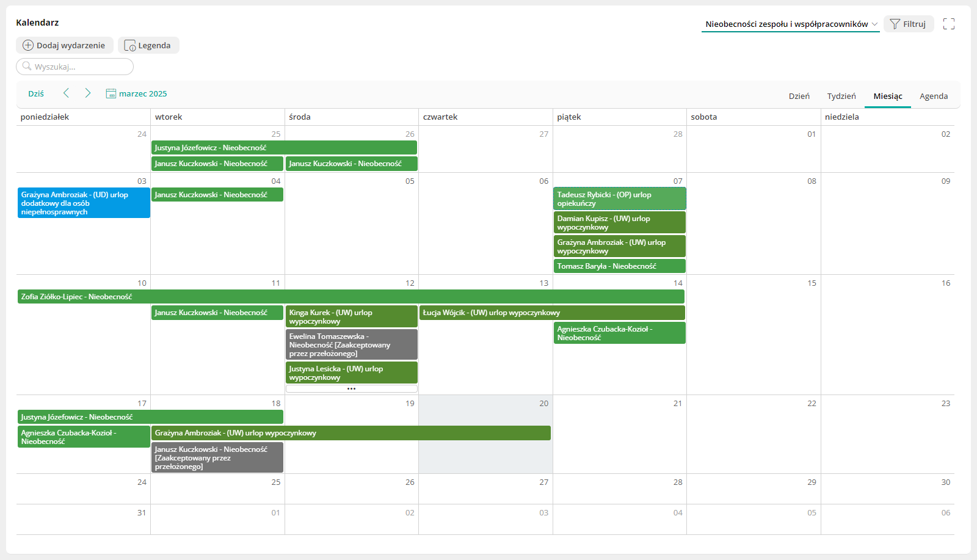Open Janusz Kuczkowski absence on February 26

pyautogui.click(x=352, y=164)
